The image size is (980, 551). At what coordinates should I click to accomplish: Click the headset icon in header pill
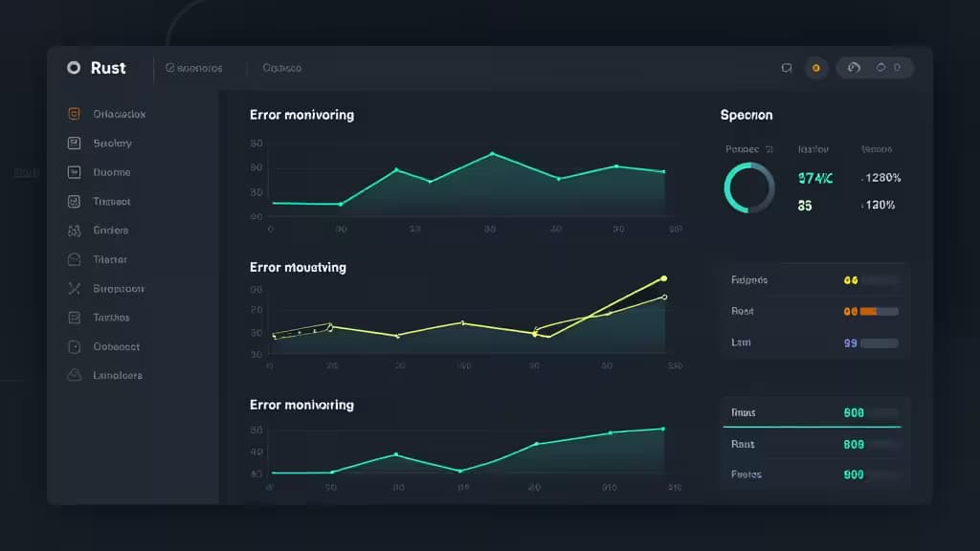[x=854, y=67]
